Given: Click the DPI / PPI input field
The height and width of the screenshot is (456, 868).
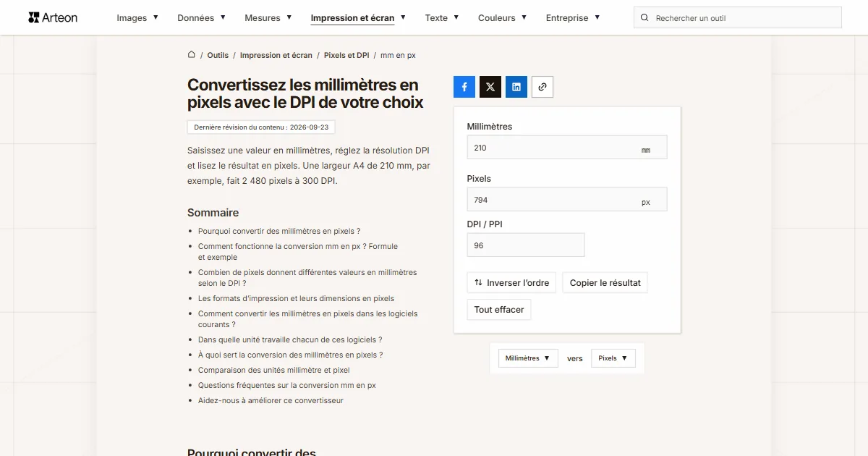Looking at the screenshot, I should click(526, 245).
